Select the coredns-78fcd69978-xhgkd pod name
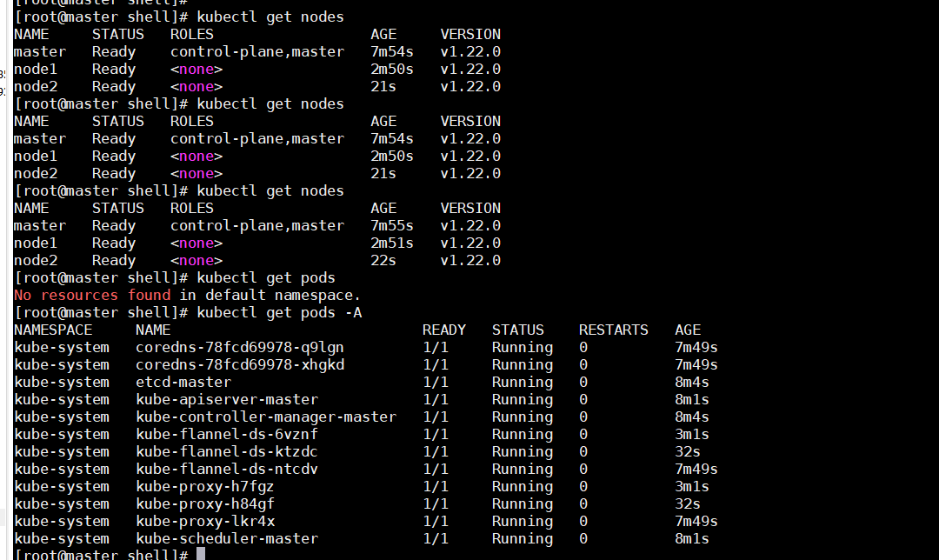This screenshot has height=560, width=939. point(240,365)
